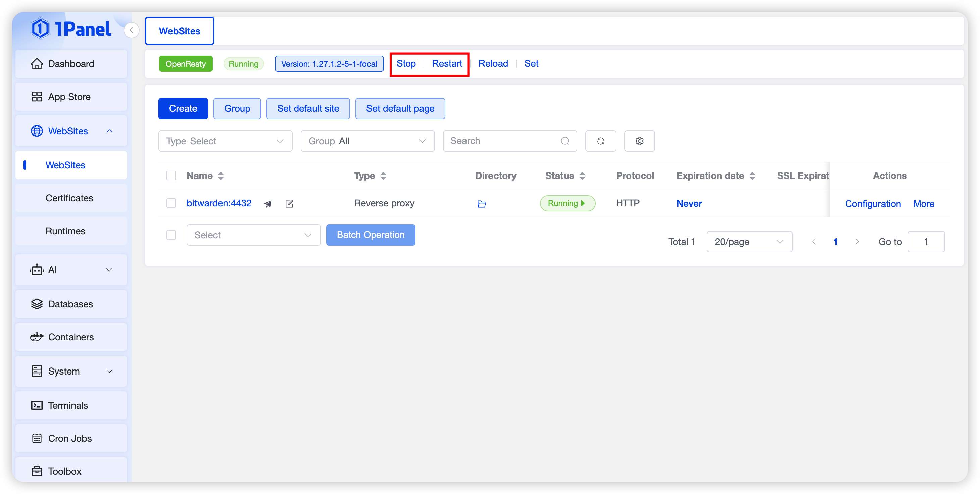Viewport: 980px width, 494px height.
Task: Open column settings gear icon
Action: pyautogui.click(x=639, y=141)
